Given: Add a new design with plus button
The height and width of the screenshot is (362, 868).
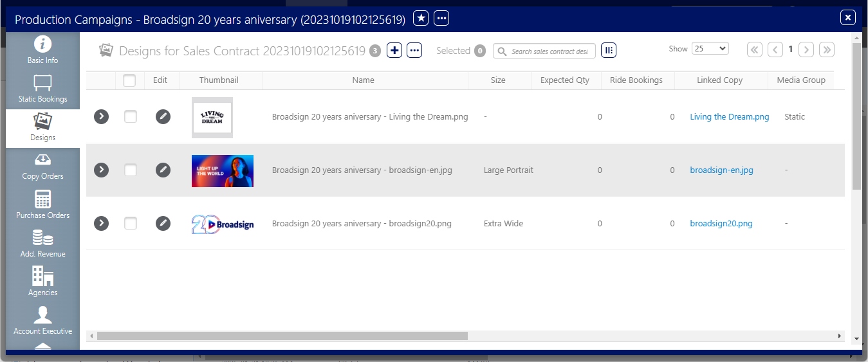Looking at the screenshot, I should 394,50.
